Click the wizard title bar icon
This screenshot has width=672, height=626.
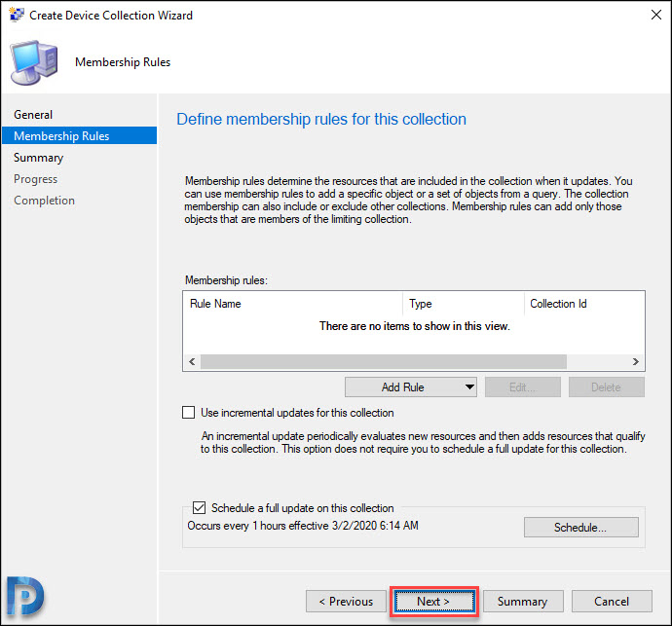point(17,15)
